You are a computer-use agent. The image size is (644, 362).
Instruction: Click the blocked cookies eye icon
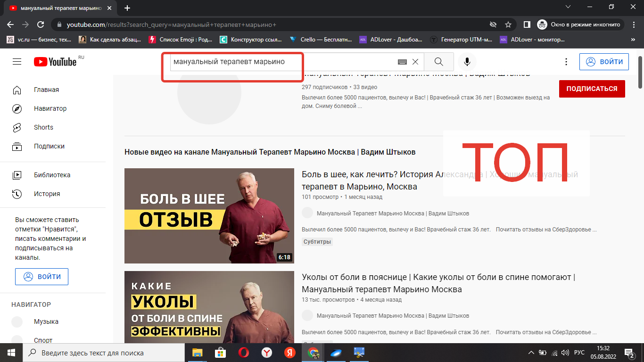pyautogui.click(x=493, y=25)
